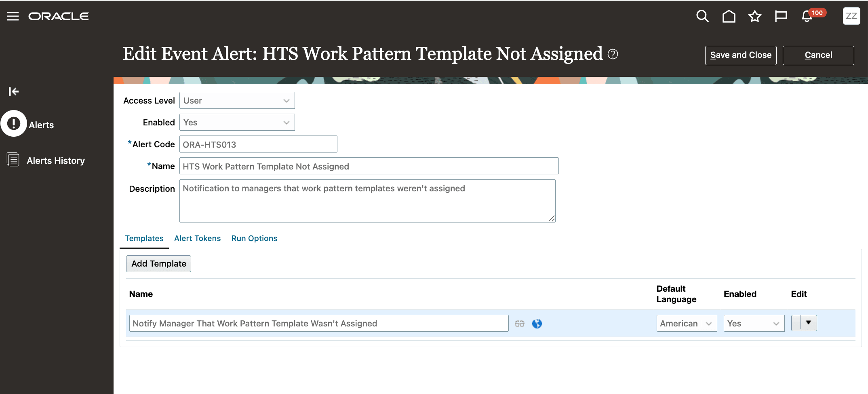Click the help question mark next to title
The width and height of the screenshot is (868, 394).
[612, 54]
